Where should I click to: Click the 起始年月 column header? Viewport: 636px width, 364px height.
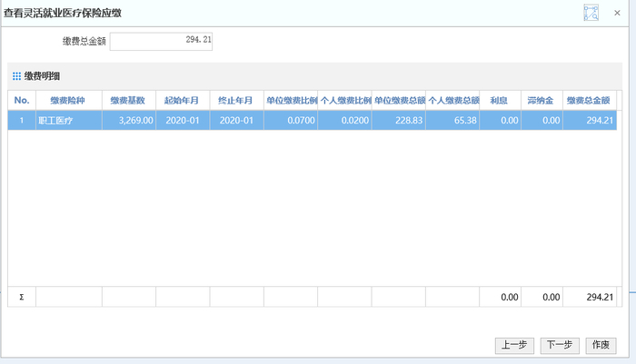point(183,99)
